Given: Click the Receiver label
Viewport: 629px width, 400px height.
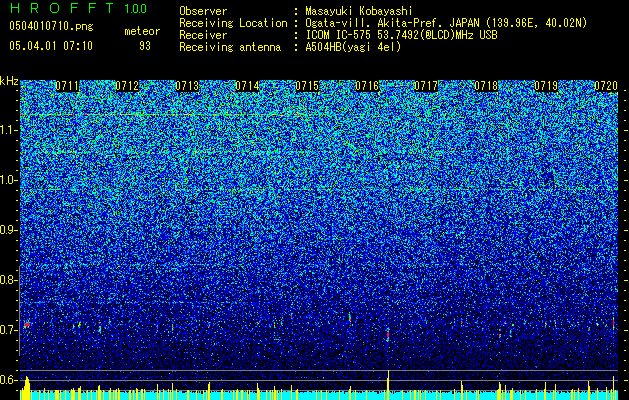Looking at the screenshot, I should click(203, 35).
